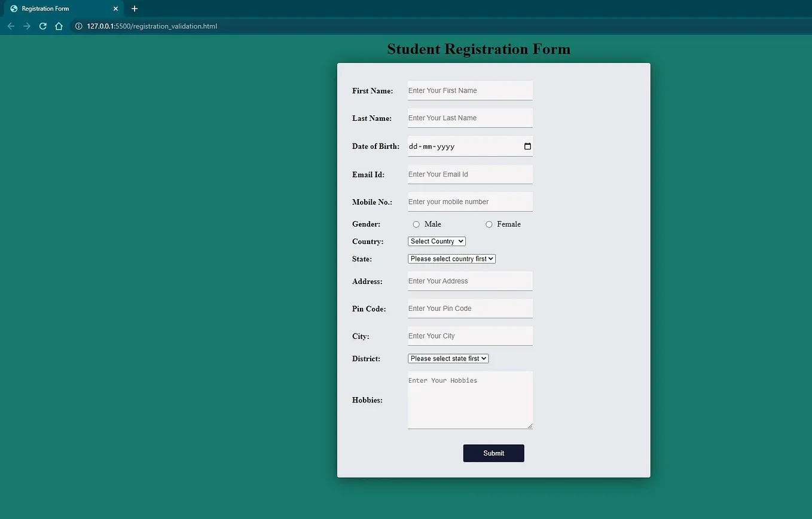
Task: Click the favicon on the Registration Form tab
Action: (13, 8)
